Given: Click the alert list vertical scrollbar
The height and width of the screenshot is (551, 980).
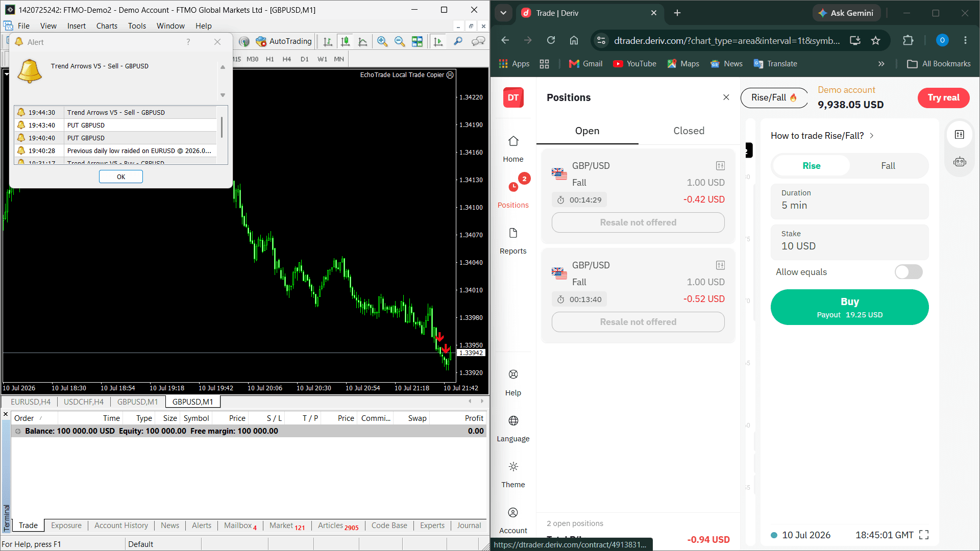Looking at the screenshot, I should click(222, 128).
